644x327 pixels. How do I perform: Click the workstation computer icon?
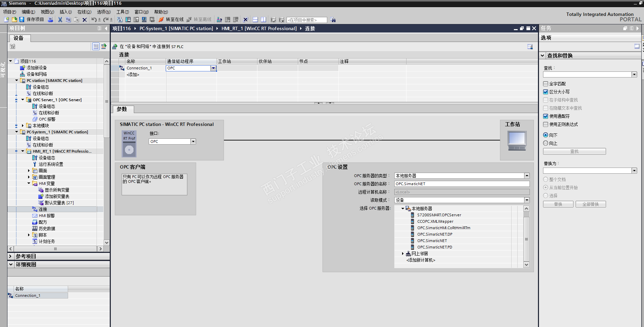pyautogui.click(x=517, y=140)
